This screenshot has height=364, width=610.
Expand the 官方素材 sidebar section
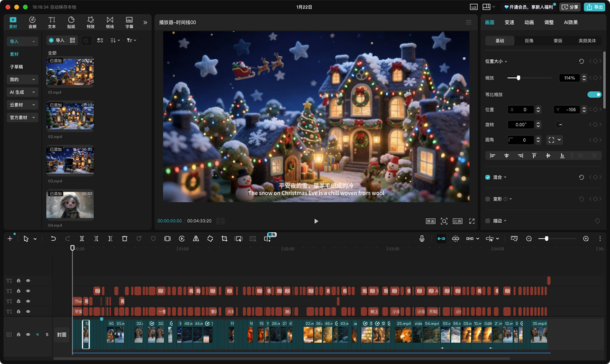22,118
